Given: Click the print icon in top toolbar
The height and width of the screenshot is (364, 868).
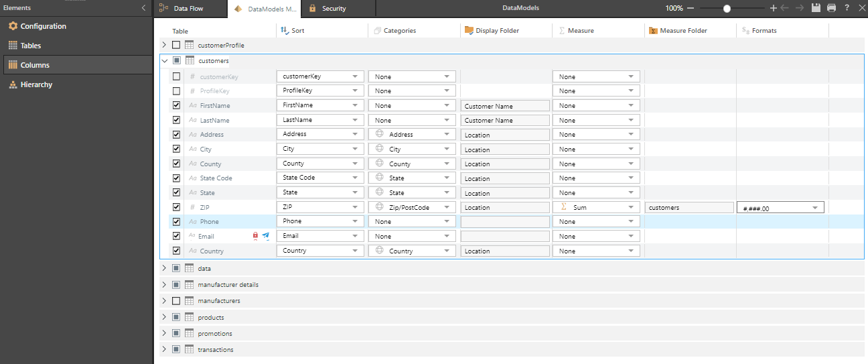Looking at the screenshot, I should [x=831, y=8].
